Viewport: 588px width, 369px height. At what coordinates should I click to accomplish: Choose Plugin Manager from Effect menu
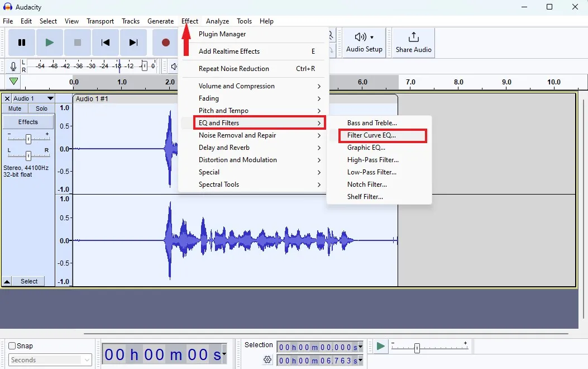pos(253,34)
